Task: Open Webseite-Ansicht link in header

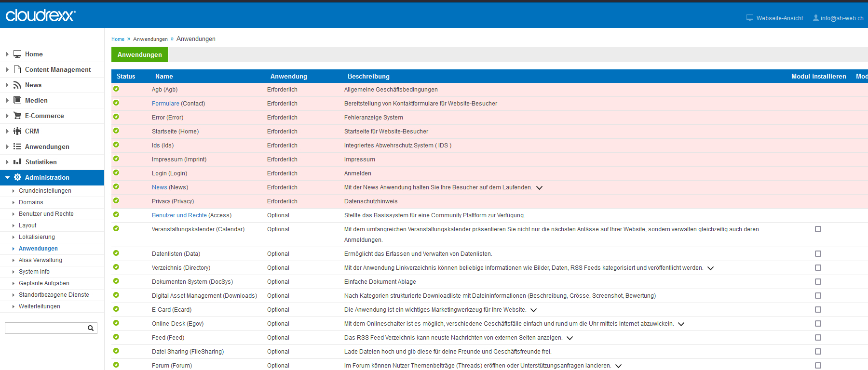Action: click(780, 18)
